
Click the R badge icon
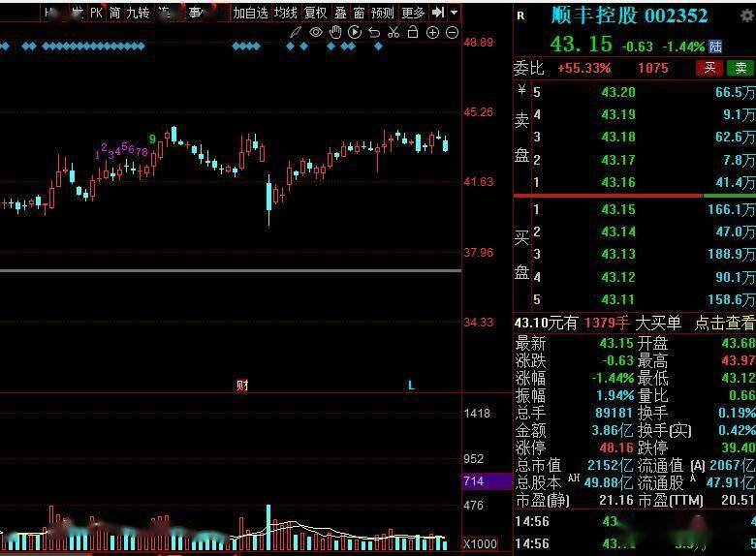point(520,15)
